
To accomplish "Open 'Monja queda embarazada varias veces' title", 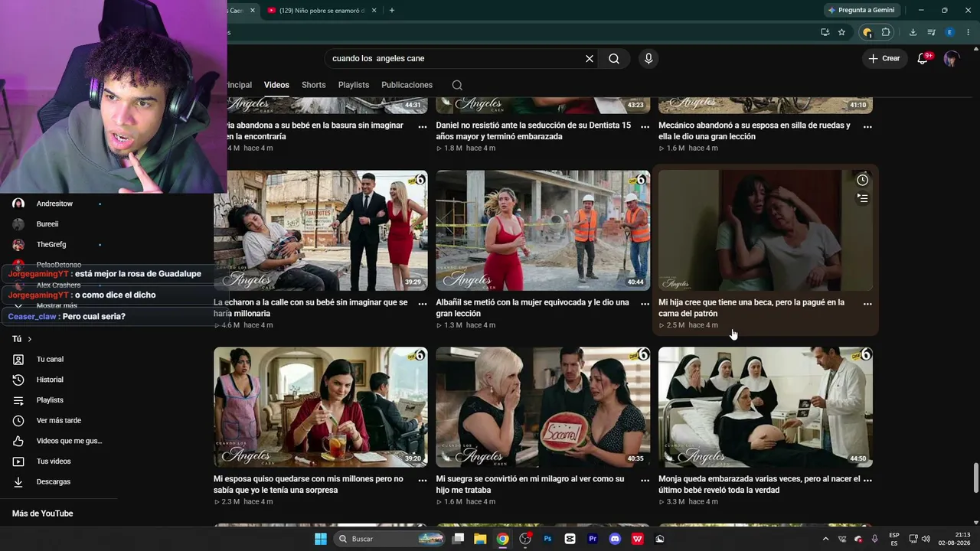I will click(759, 484).
